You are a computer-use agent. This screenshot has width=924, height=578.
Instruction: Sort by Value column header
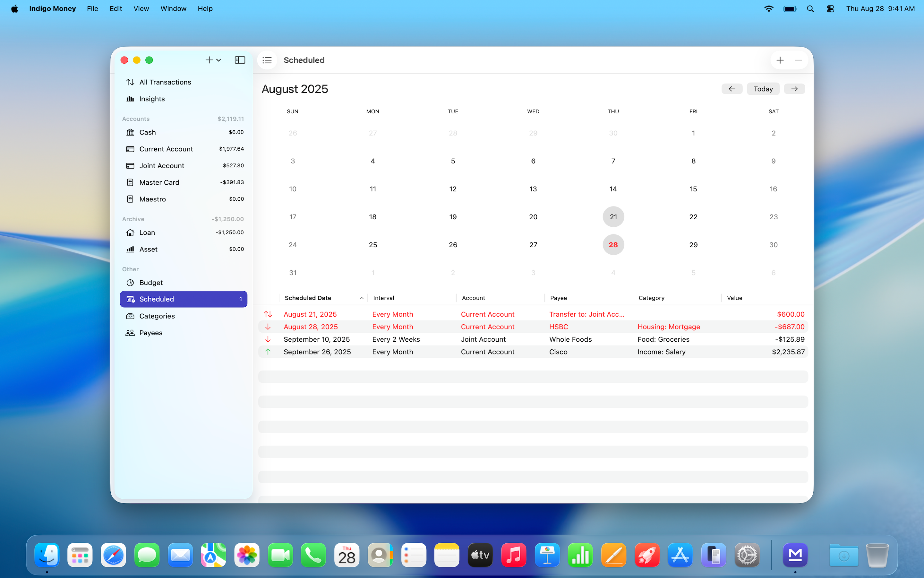765,298
